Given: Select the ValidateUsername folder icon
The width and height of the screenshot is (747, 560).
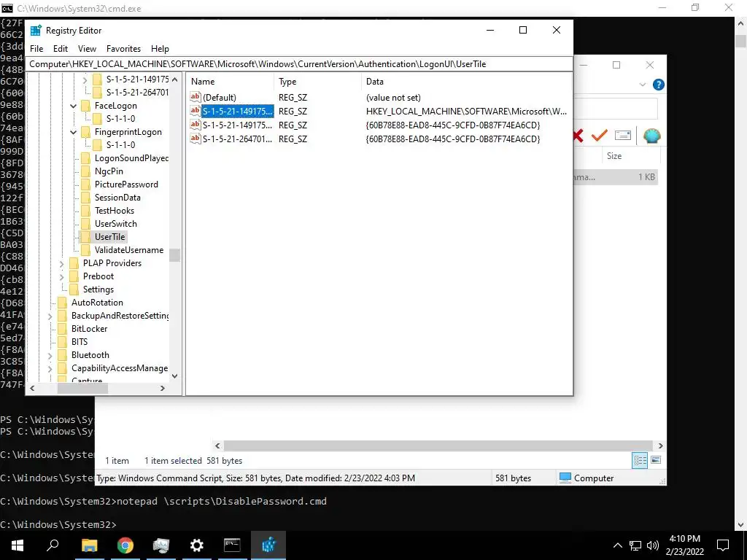Looking at the screenshot, I should coord(86,250).
